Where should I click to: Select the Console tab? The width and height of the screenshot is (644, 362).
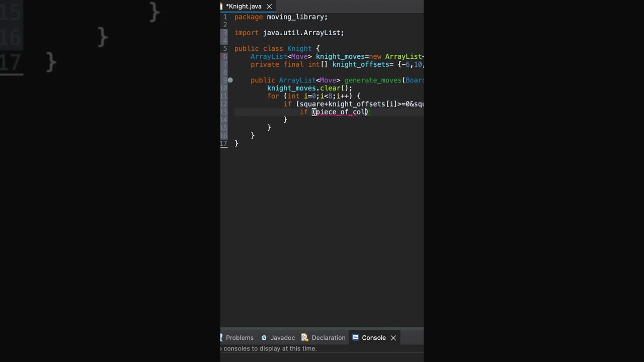[x=373, y=338]
